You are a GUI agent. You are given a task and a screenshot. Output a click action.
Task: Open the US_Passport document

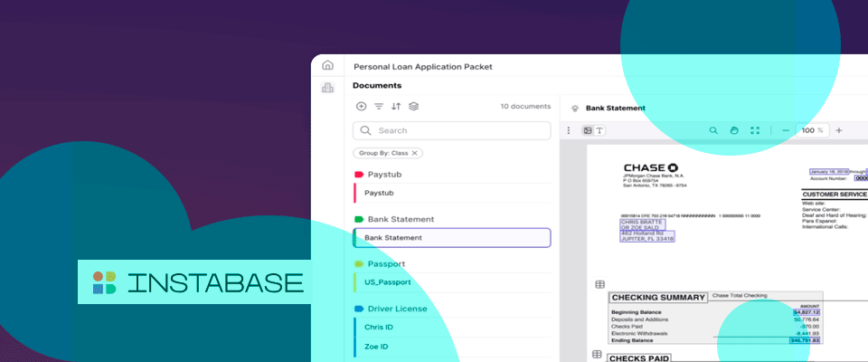[x=388, y=282]
